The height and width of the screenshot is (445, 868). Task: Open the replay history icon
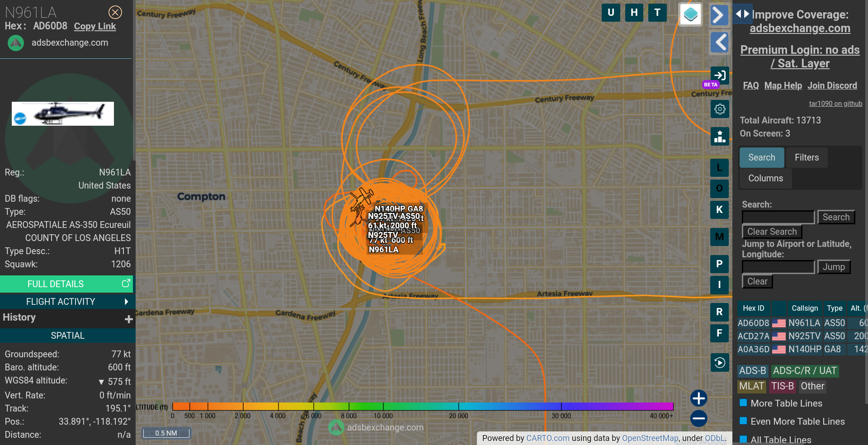click(720, 362)
